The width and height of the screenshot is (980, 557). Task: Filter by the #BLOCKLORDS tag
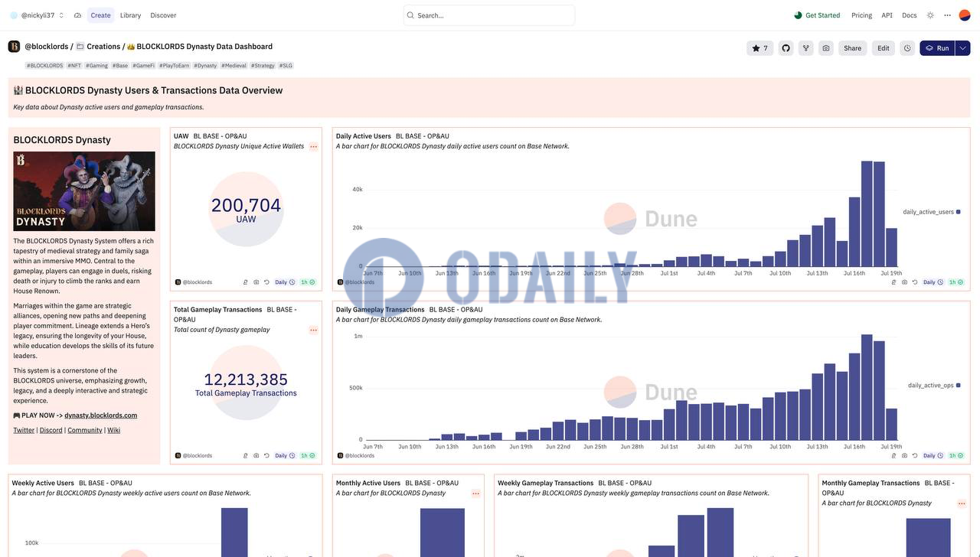click(44, 66)
